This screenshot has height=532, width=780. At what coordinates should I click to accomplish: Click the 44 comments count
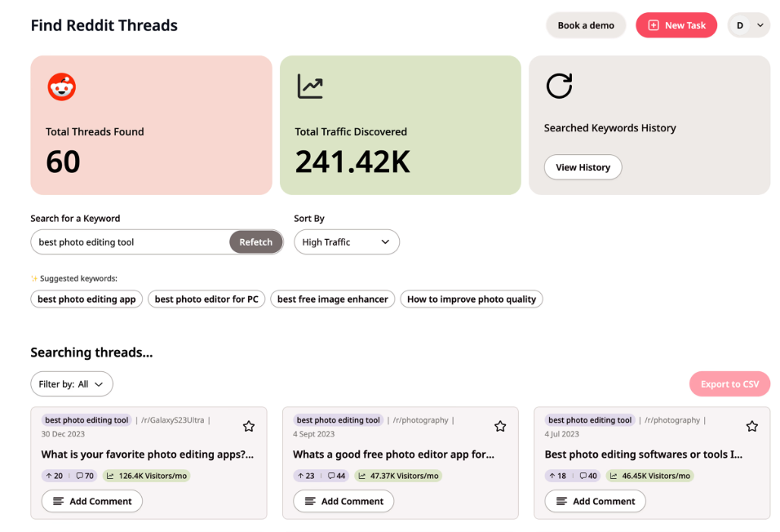click(337, 476)
